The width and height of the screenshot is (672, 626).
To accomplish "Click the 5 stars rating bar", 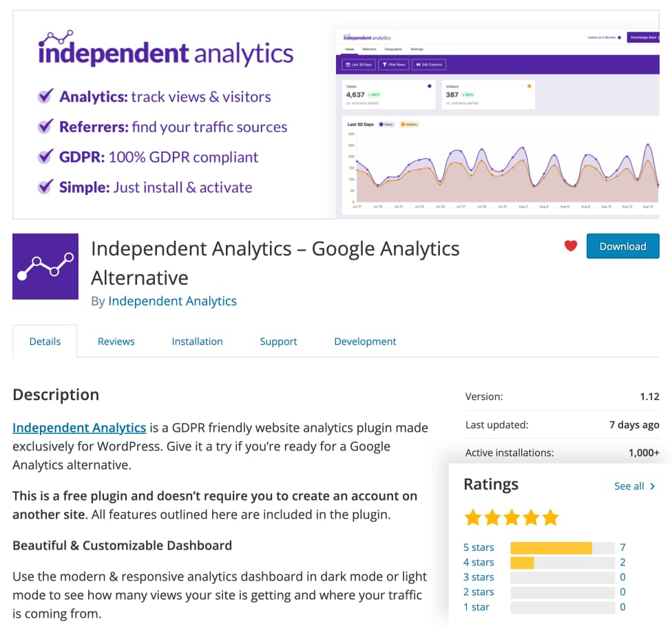I will click(x=561, y=547).
